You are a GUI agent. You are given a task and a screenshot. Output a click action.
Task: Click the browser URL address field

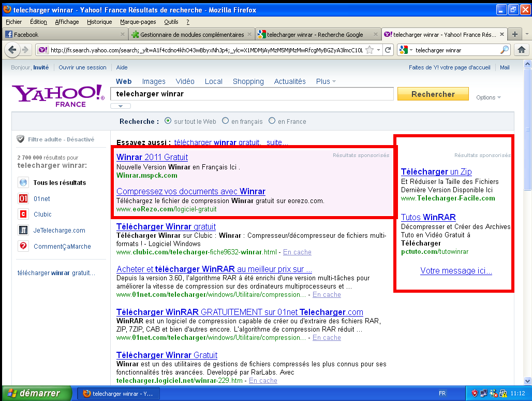pyautogui.click(x=206, y=50)
